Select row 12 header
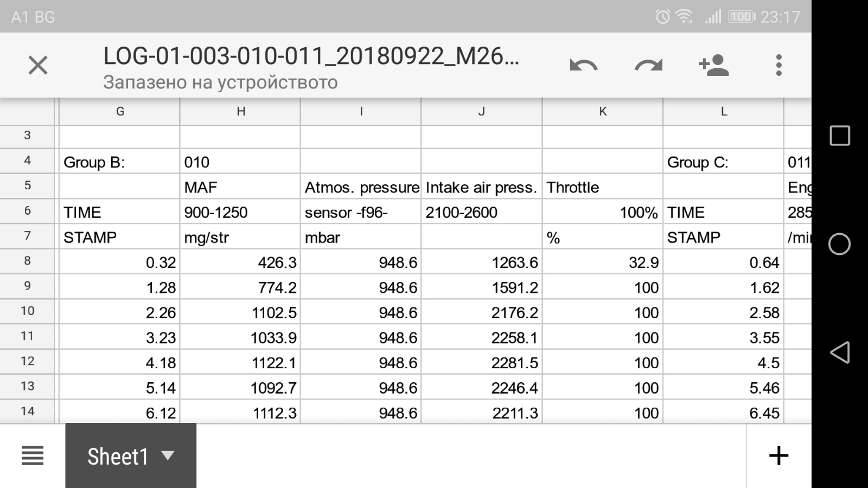Image resolution: width=868 pixels, height=488 pixels. [27, 361]
